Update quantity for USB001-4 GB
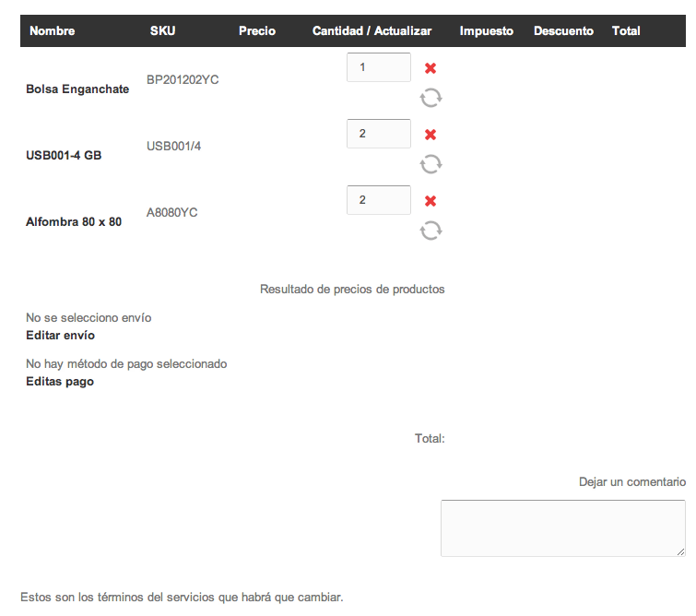 point(431,164)
